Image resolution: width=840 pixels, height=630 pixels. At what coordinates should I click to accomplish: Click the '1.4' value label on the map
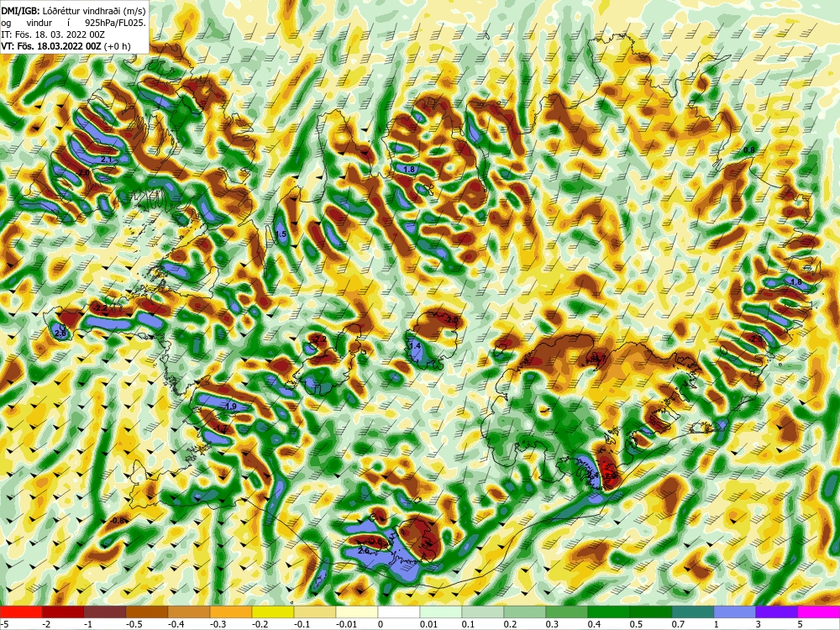click(x=415, y=346)
